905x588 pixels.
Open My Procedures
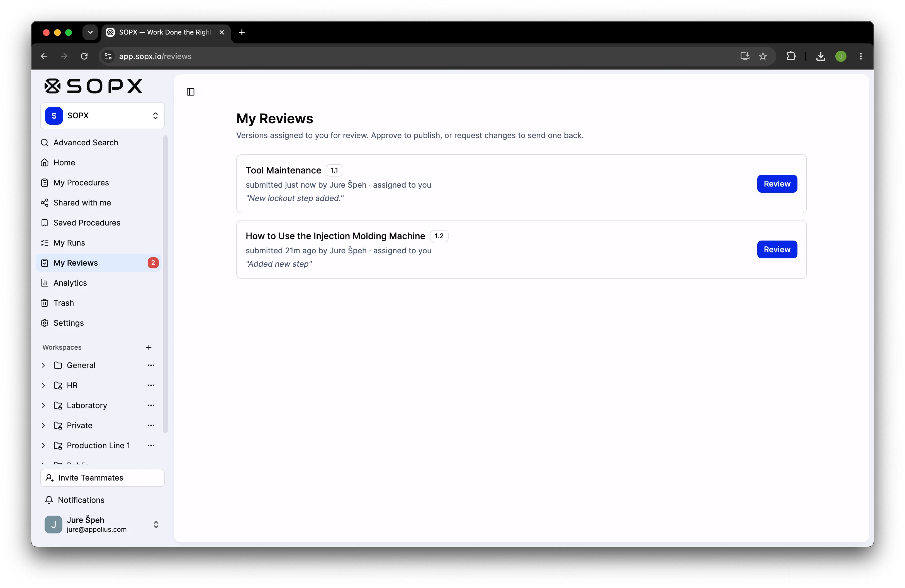point(98,183)
